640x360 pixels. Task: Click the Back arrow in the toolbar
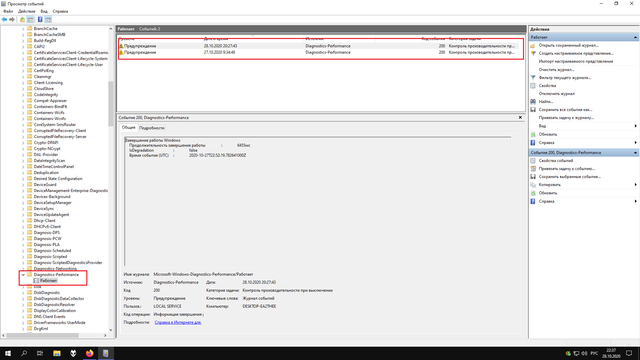click(4, 20)
